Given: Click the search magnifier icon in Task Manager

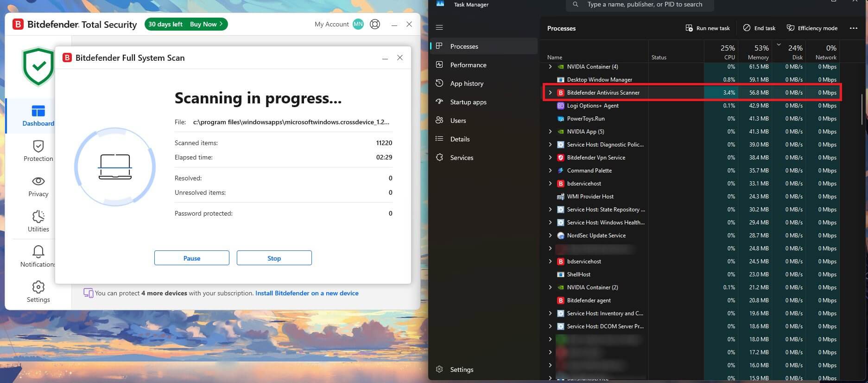Looking at the screenshot, I should point(576,5).
